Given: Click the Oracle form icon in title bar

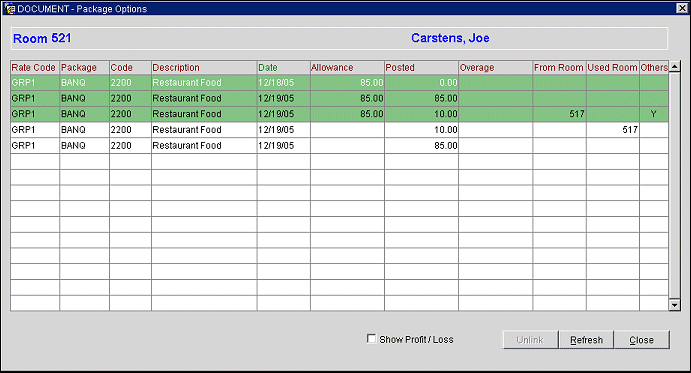Looking at the screenshot, I should (x=10, y=8).
